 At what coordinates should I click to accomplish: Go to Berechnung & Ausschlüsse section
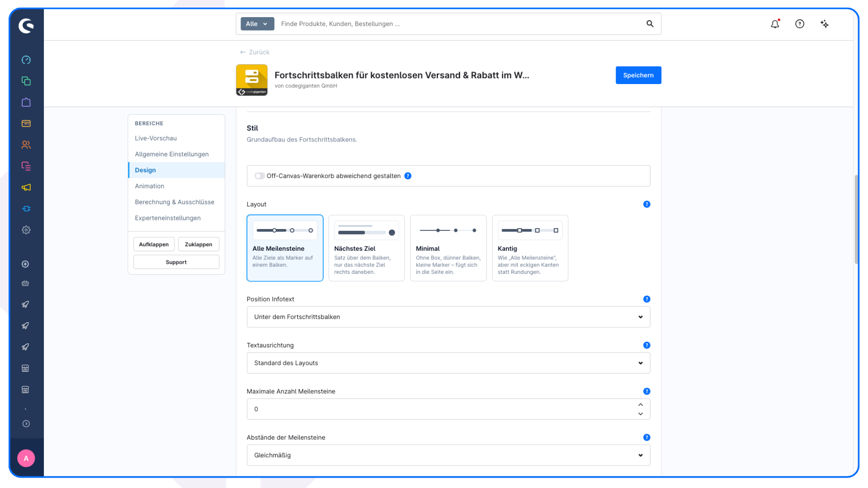pyautogui.click(x=175, y=202)
